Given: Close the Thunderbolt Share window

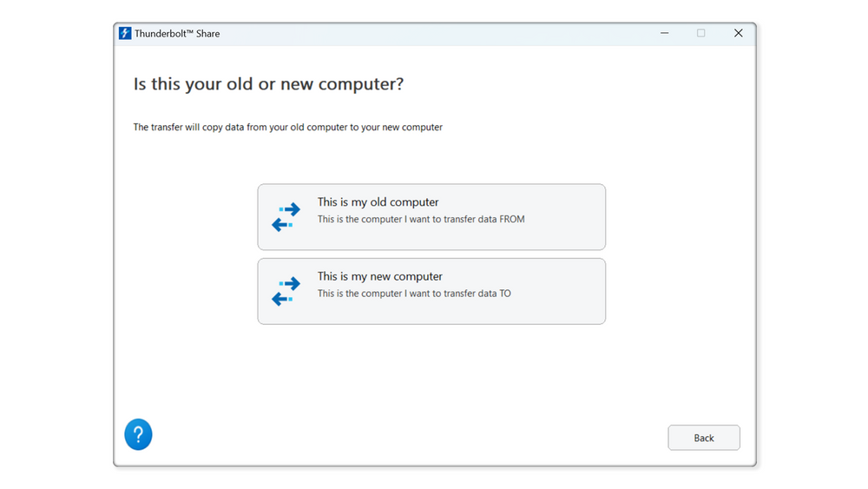Looking at the screenshot, I should pyautogui.click(x=738, y=33).
